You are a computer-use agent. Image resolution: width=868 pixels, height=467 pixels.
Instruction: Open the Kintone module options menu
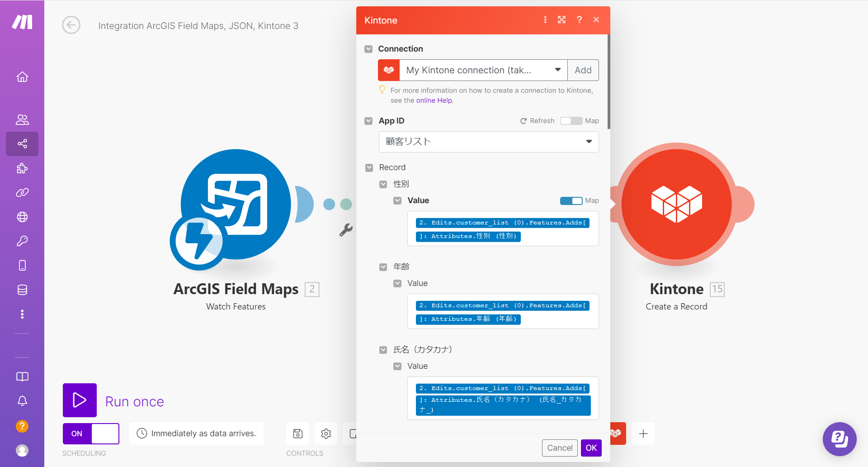tap(545, 20)
